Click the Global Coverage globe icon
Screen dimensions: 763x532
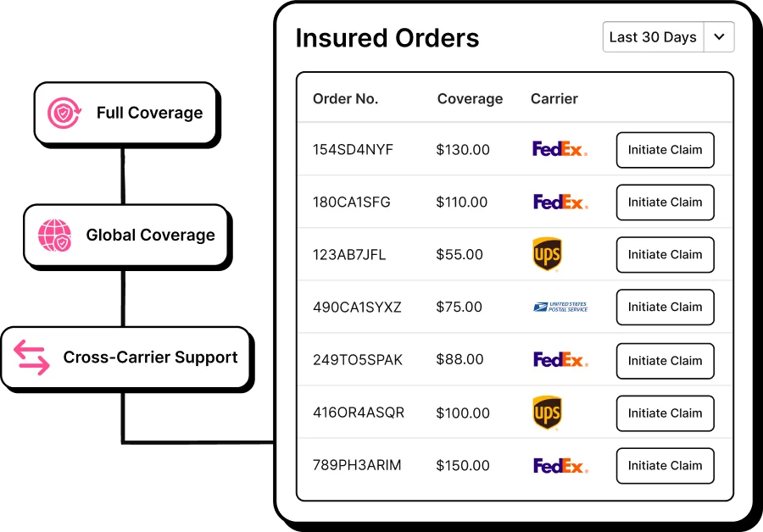(54, 236)
